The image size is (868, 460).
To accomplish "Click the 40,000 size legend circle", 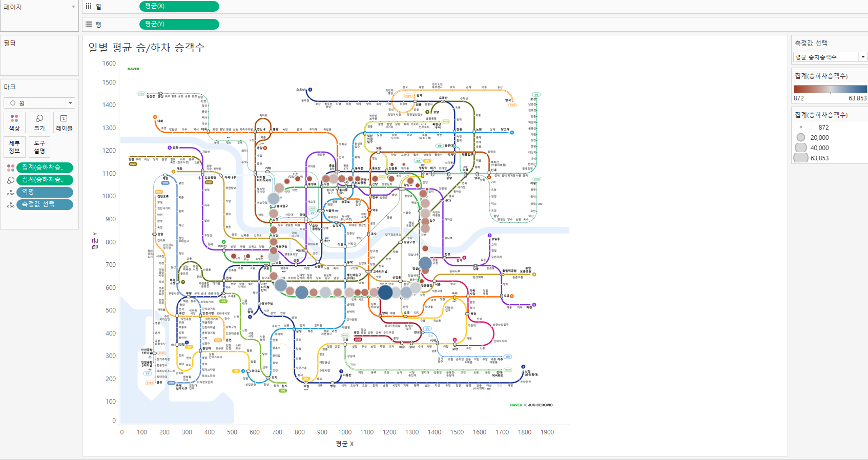I will pos(801,148).
